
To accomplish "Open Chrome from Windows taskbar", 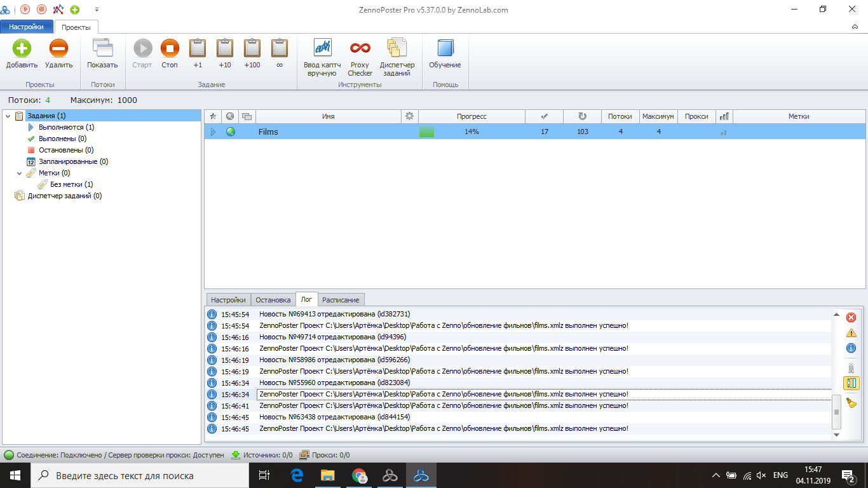I will tap(360, 475).
